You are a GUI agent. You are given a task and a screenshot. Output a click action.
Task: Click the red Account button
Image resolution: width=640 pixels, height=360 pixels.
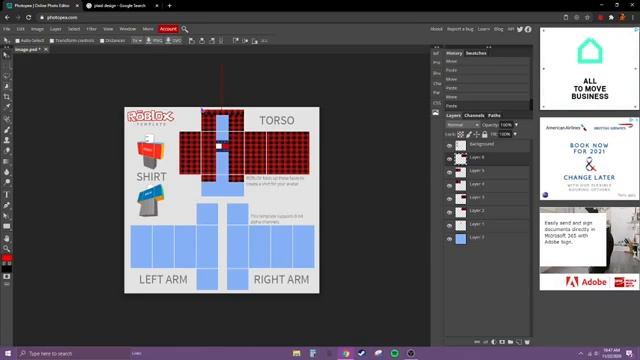coord(168,29)
